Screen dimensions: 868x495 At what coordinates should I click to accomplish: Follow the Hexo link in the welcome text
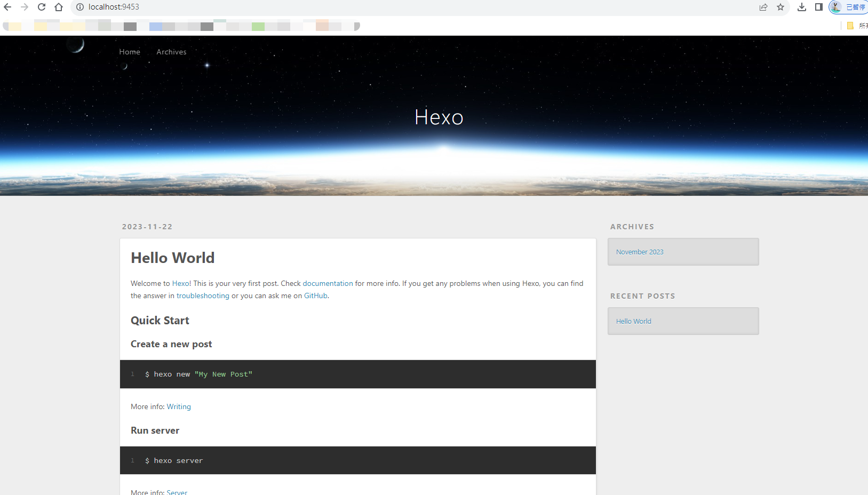(x=180, y=283)
